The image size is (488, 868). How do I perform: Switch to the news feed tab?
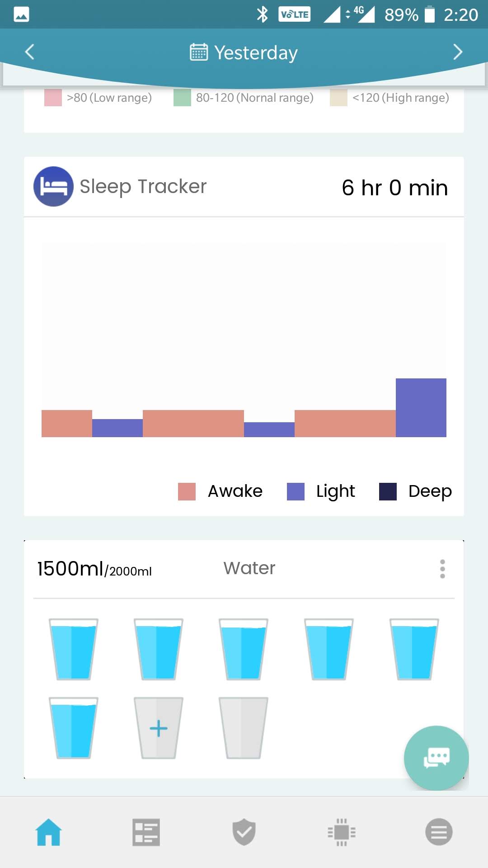pos(146,832)
